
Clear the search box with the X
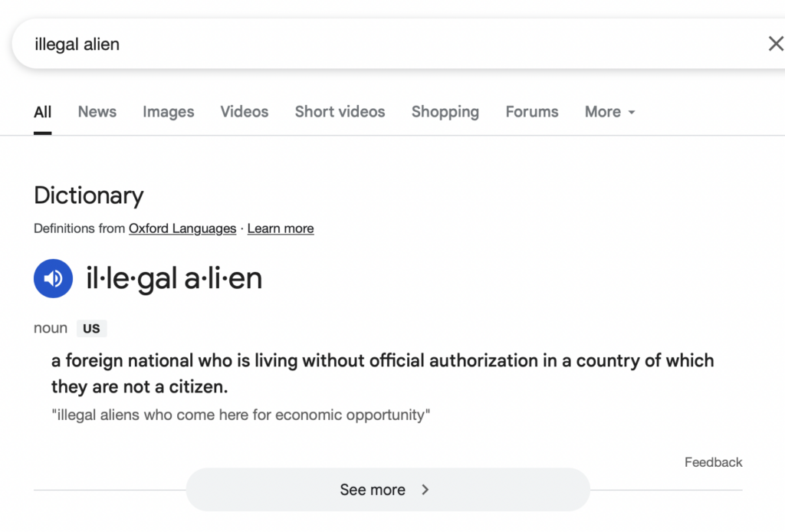click(776, 44)
